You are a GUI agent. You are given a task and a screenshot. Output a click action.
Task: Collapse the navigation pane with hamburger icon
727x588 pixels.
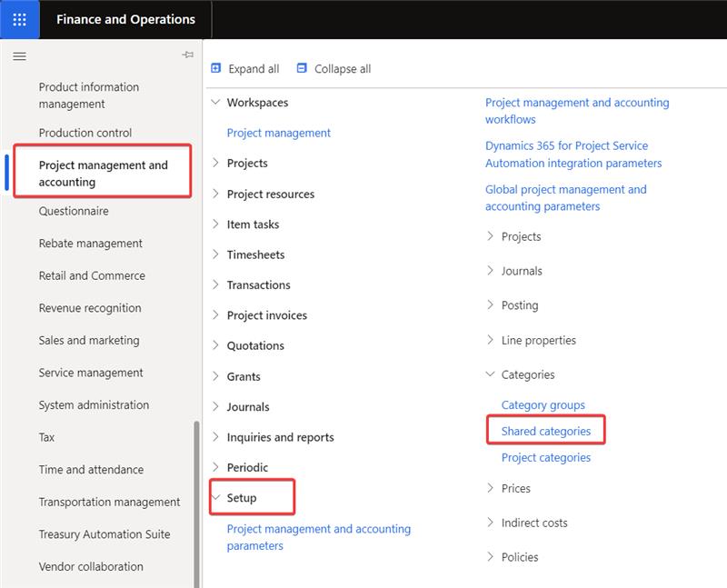(x=19, y=55)
